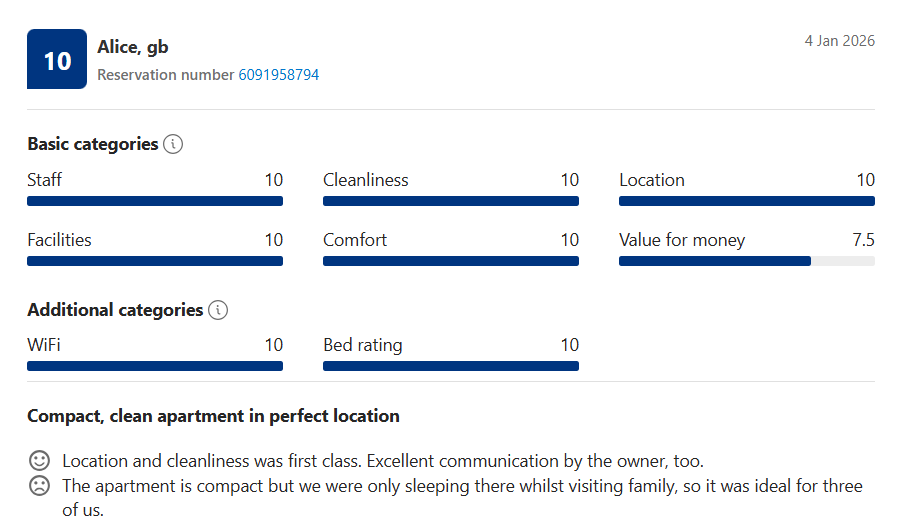Click the review date 4 Jan 2026

pos(839,41)
